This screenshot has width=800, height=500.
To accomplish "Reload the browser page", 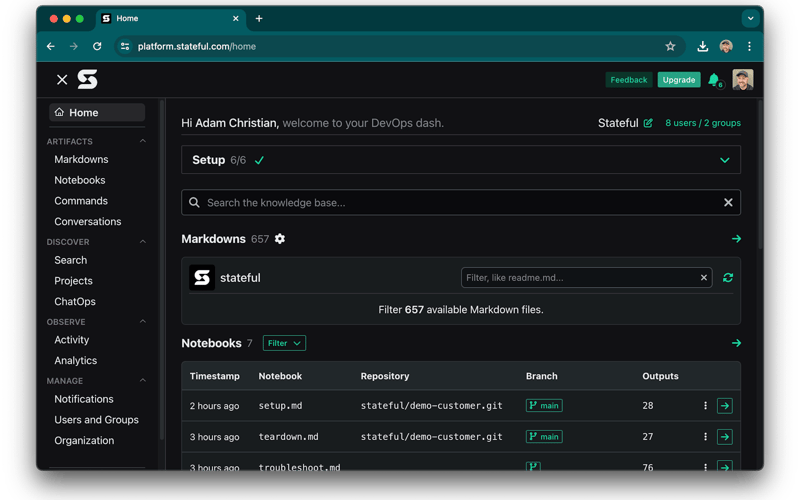I will tap(97, 46).
